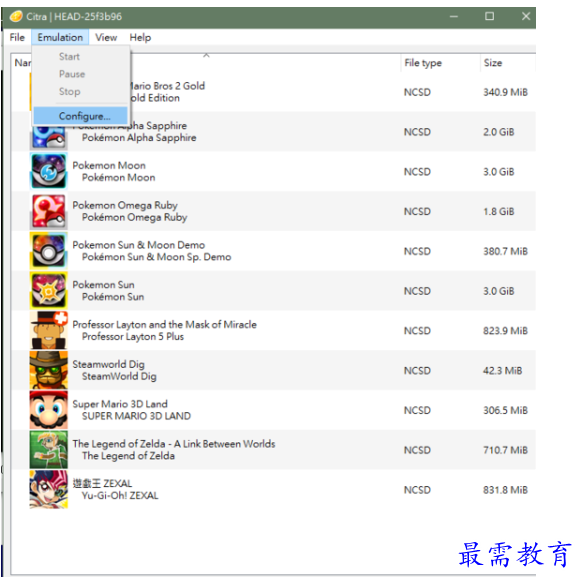
Task: Click the Professor Layton game icon
Action: tap(49, 330)
